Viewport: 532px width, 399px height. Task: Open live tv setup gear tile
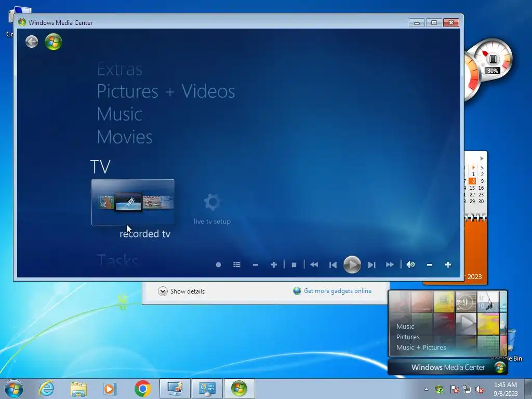coord(212,209)
